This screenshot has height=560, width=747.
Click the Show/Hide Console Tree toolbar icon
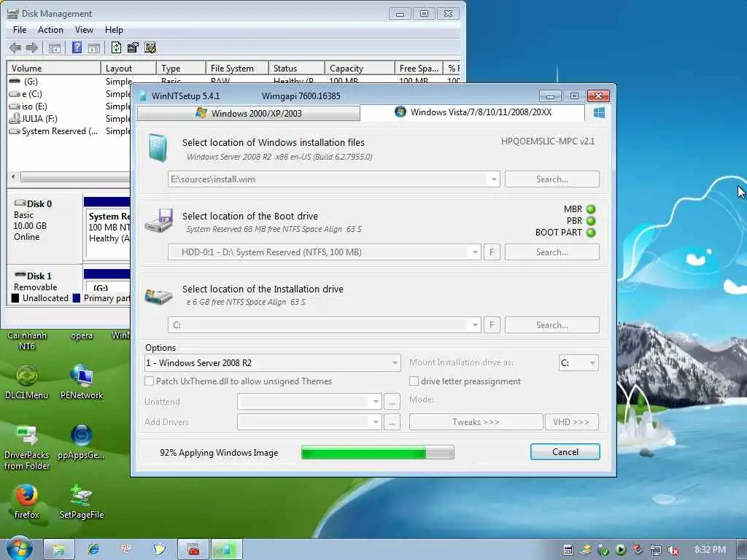click(54, 47)
